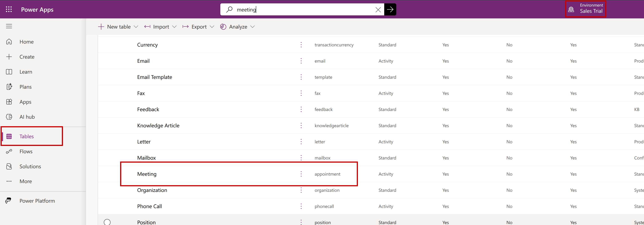Clear the search box with X
The image size is (644, 225).
[378, 10]
